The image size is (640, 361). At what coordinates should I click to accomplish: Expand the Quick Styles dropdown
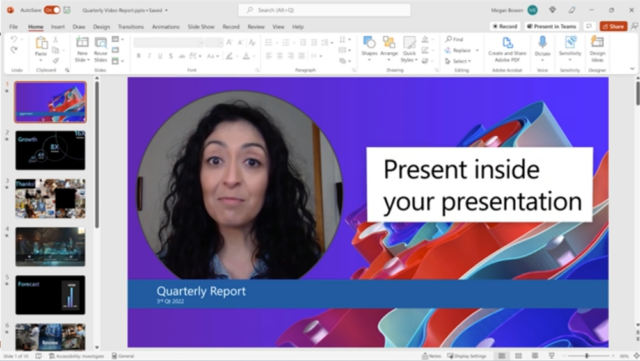pos(416,60)
